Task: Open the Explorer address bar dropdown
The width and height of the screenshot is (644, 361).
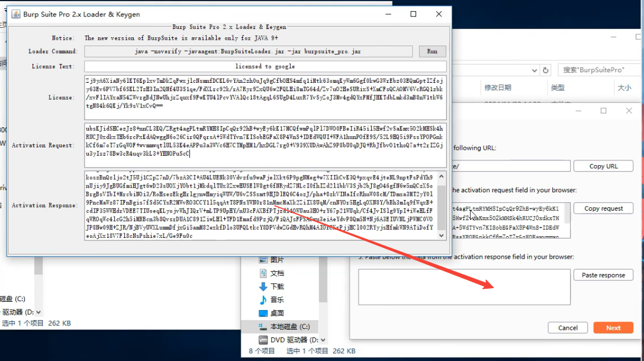Action: pyautogui.click(x=534, y=70)
